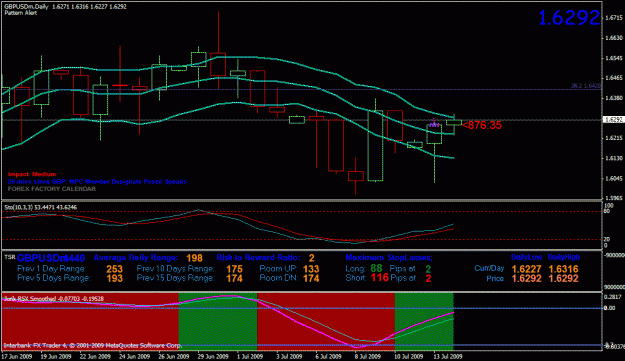Click the '3 Jul 2009' date on the time axis
Image resolution: width=625 pixels, height=361 pixels.
[289, 356]
